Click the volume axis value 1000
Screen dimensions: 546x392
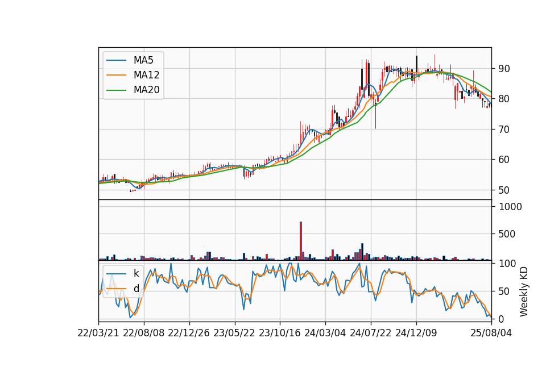pyautogui.click(x=511, y=207)
